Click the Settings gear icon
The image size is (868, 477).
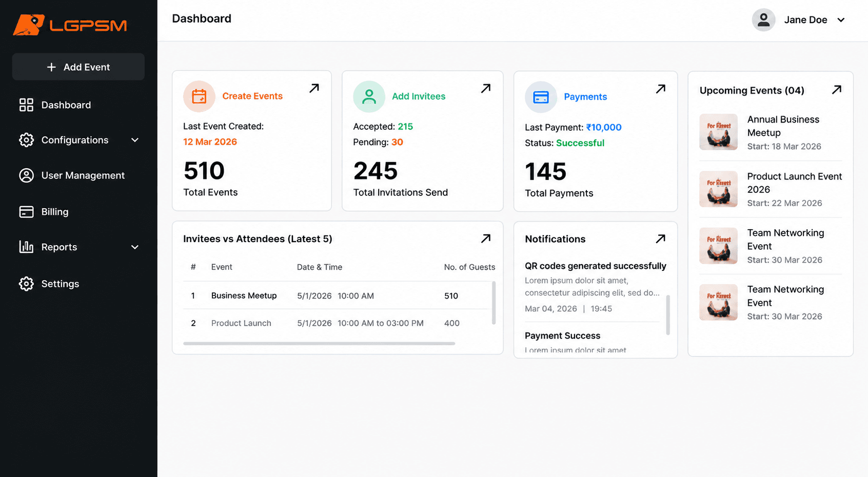point(26,284)
